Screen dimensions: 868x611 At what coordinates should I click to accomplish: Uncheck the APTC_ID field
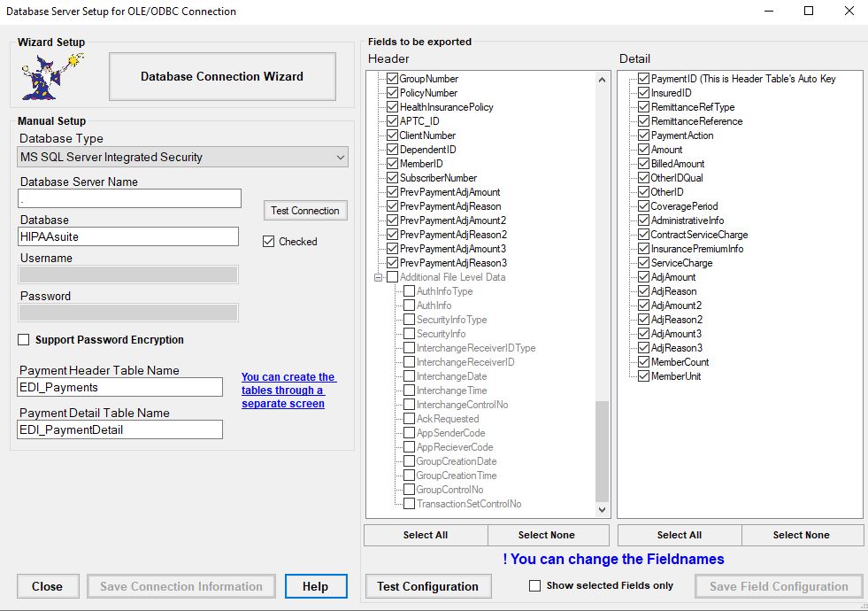pos(393,120)
